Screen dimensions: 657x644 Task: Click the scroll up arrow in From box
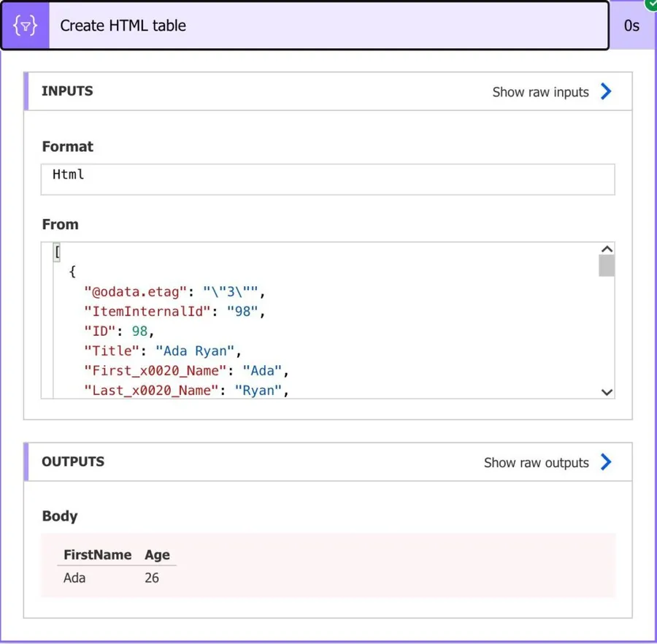[x=606, y=250]
